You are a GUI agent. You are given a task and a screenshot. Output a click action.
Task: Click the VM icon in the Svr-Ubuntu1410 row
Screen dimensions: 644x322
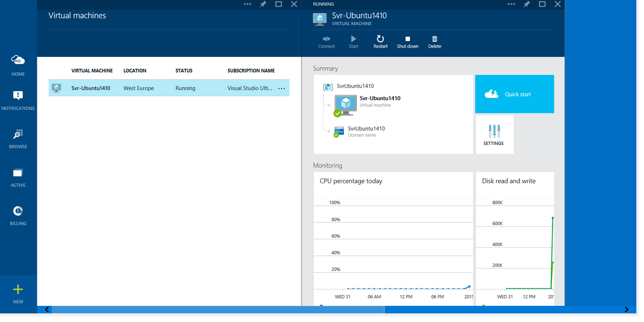56,88
